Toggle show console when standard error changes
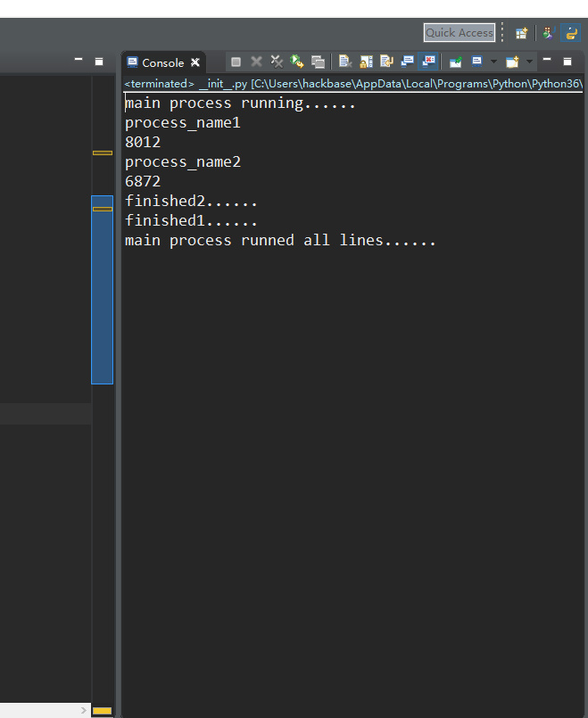588x718 pixels. click(428, 62)
